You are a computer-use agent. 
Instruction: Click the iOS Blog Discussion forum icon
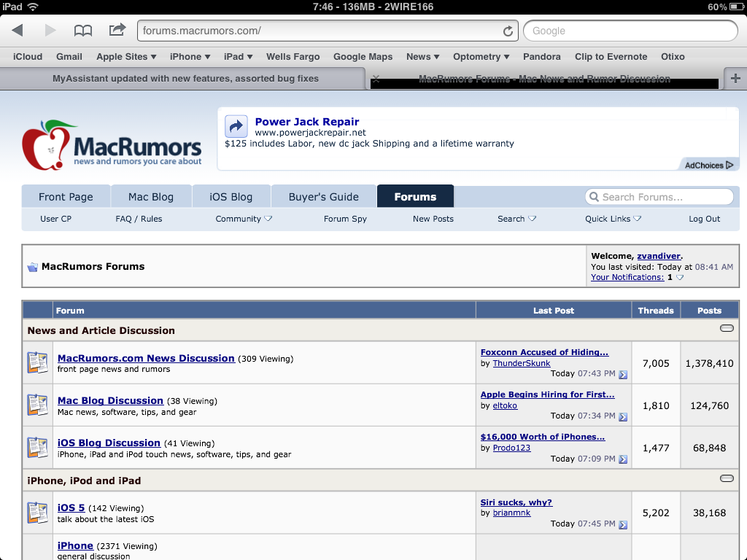tap(37, 447)
